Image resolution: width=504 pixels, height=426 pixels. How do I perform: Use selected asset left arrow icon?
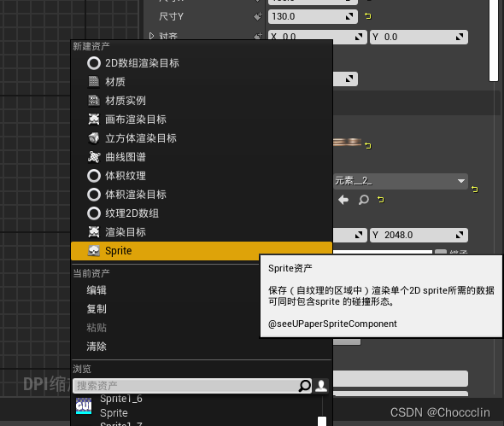343,200
